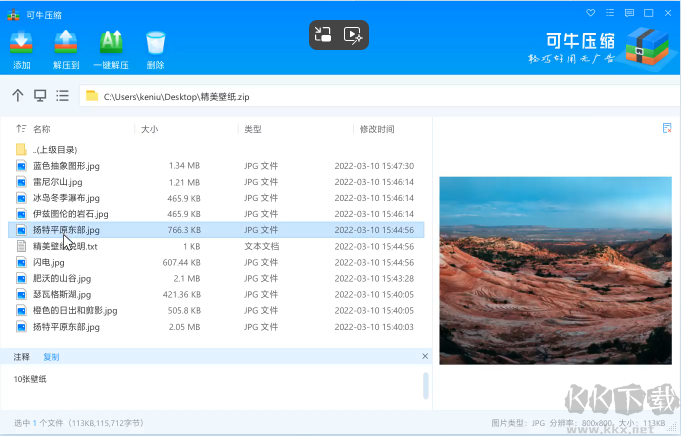The image size is (681, 436).
Task: Click the 文本文档 type cell
Action: pyautogui.click(x=261, y=246)
